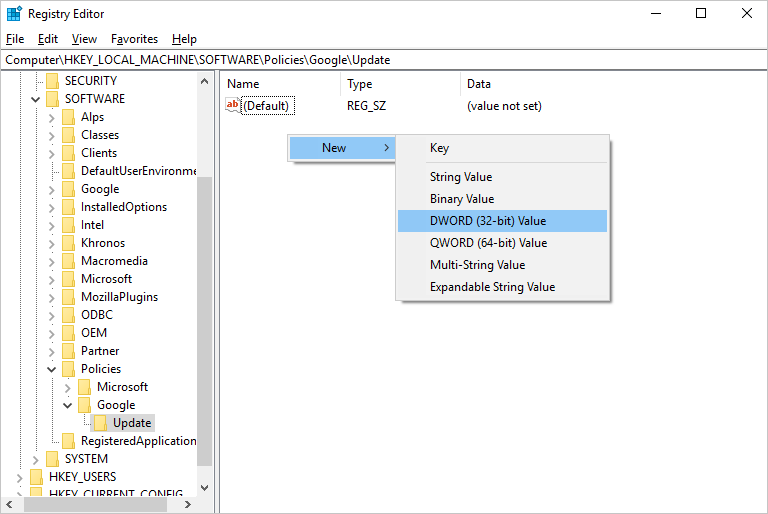Screen dimensions: 768x514
Task: Collapse the SOFTWARE tree node
Action: click(x=36, y=99)
